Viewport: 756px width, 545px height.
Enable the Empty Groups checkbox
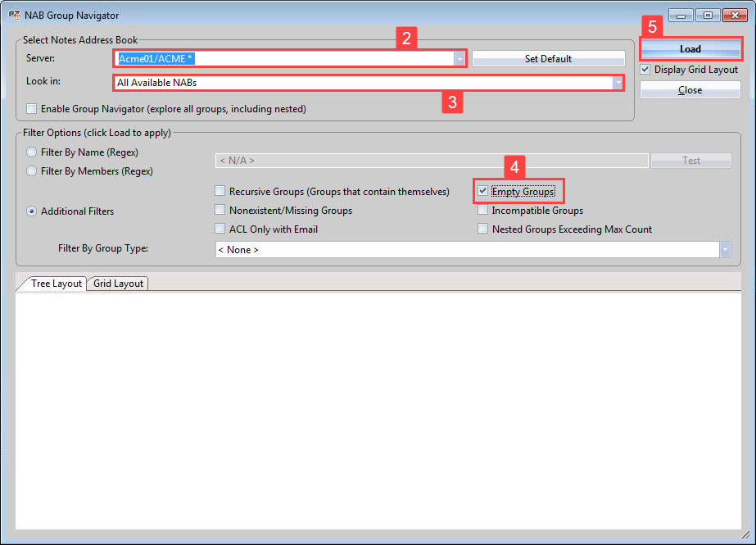(482, 191)
